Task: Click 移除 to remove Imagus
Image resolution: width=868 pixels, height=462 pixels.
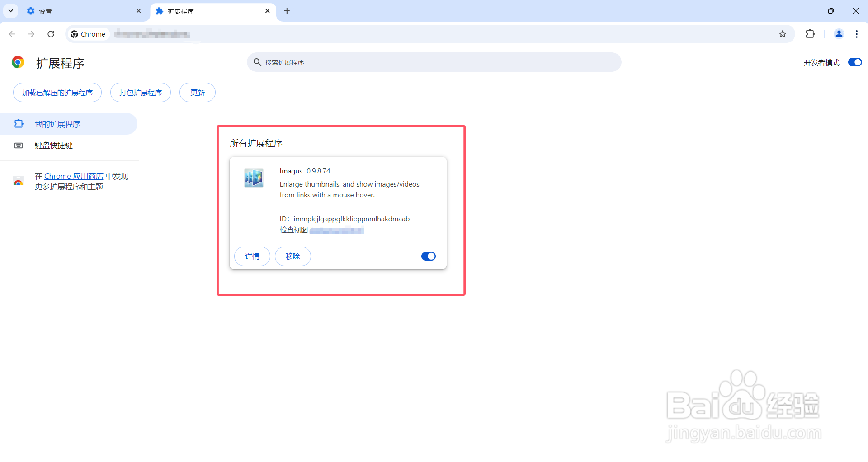Action: coord(293,256)
